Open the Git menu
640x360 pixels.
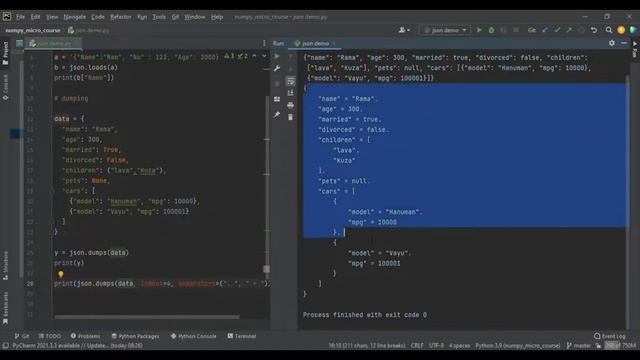(x=175, y=17)
